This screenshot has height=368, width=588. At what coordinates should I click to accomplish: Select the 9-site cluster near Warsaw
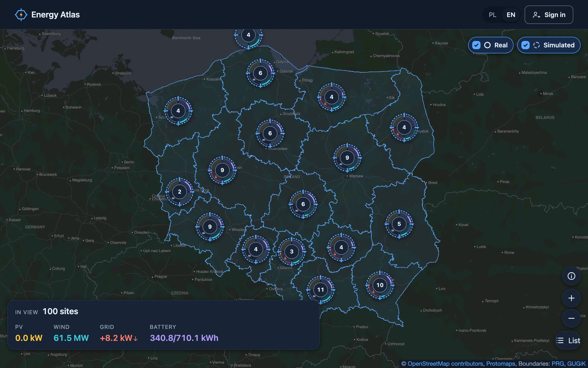point(347,158)
